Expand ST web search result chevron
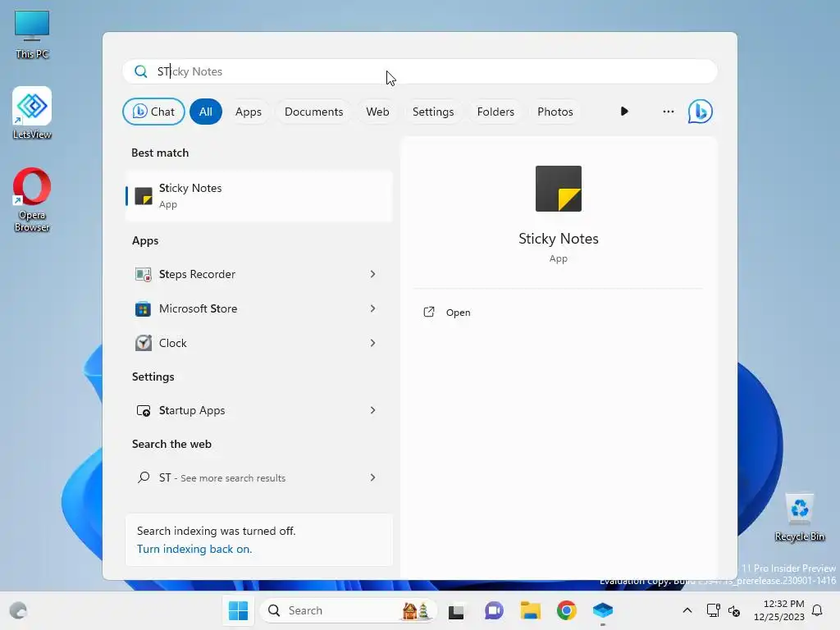Screen dimensions: 840x630 [373, 477]
